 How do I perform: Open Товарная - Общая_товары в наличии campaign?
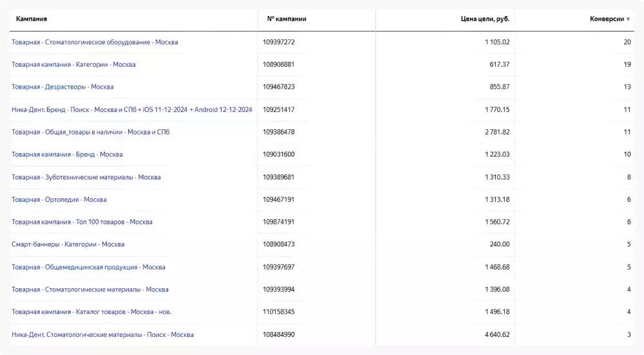[90, 132]
